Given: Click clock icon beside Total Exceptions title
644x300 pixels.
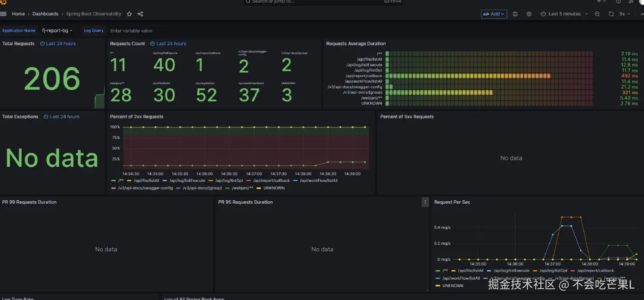Looking at the screenshot, I should coord(46,117).
